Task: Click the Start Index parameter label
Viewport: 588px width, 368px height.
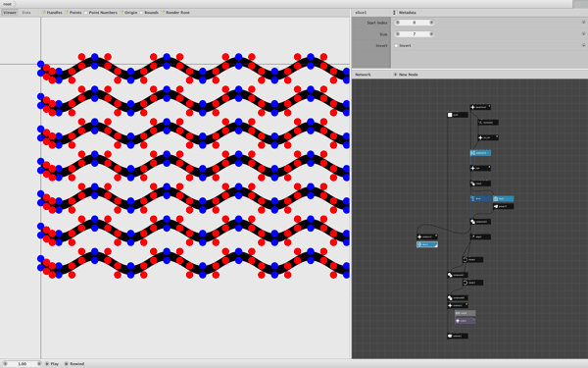Action: [377, 23]
